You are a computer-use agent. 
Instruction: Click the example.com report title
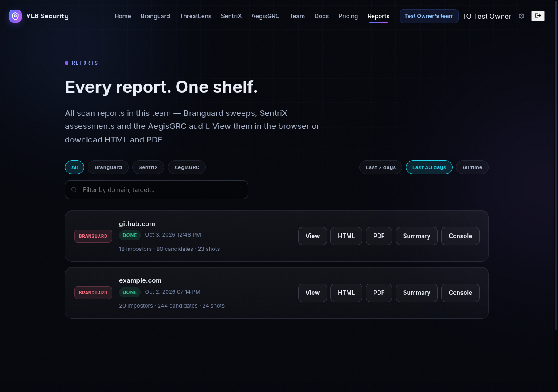[x=140, y=280]
